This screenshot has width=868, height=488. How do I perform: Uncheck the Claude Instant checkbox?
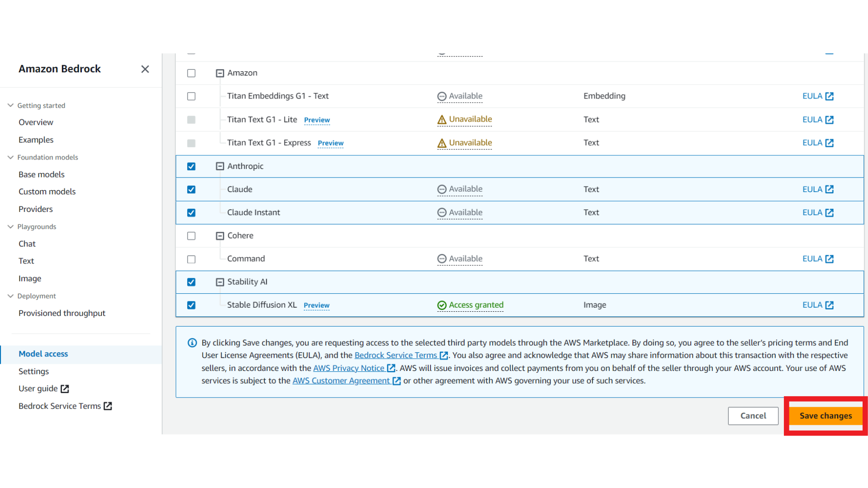coord(191,213)
